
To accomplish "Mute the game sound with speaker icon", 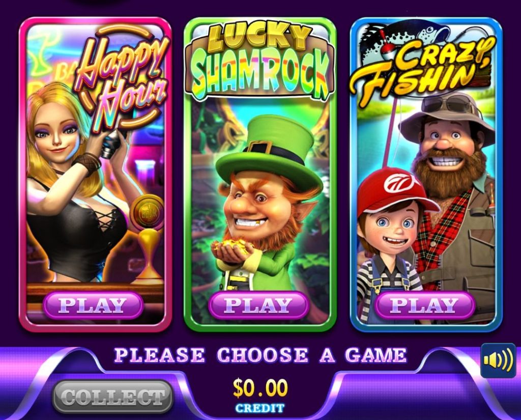I will pos(498,360).
